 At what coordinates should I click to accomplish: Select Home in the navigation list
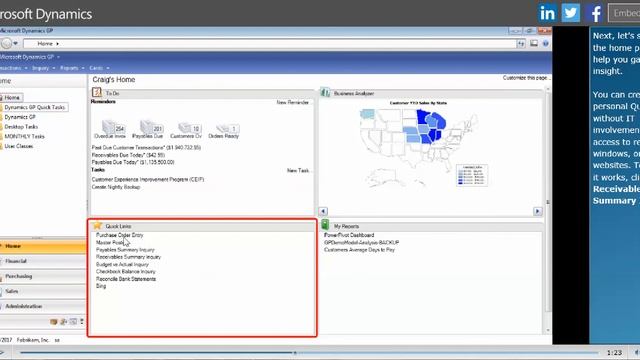11,98
